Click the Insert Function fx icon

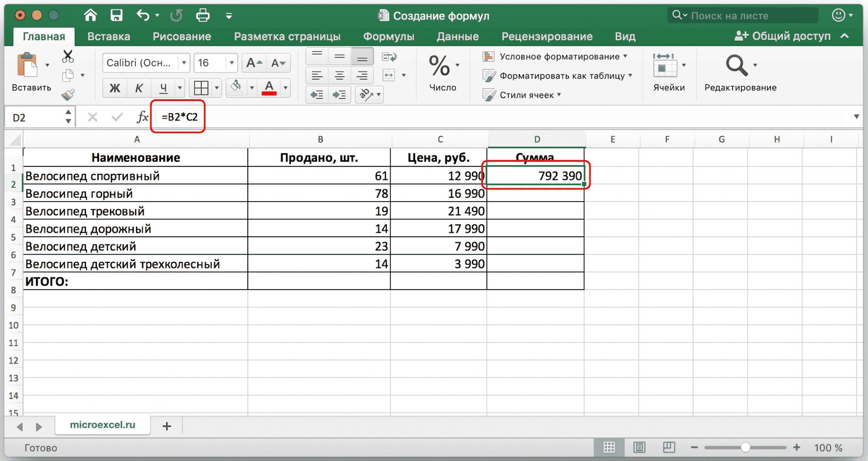[x=142, y=117]
